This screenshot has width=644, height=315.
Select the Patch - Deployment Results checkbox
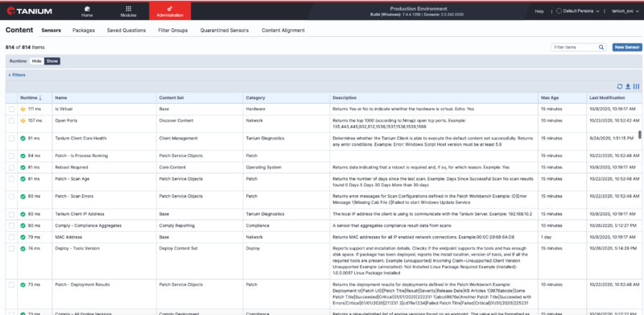tap(11, 284)
